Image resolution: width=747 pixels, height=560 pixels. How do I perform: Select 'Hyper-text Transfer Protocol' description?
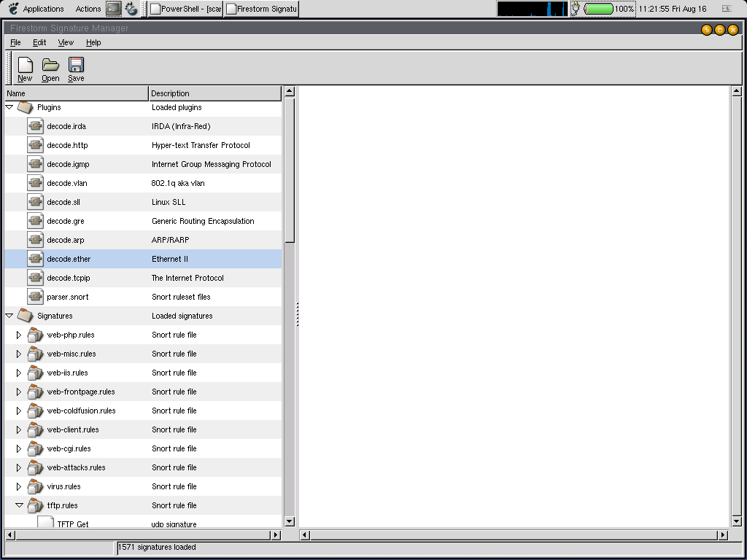pos(201,145)
